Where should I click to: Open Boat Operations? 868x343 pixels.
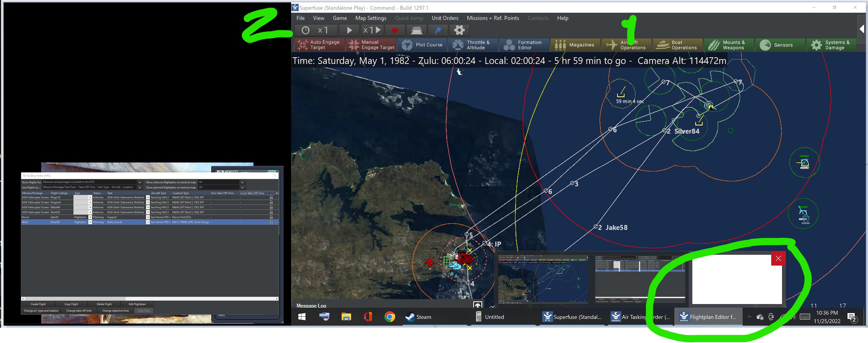coord(678,45)
